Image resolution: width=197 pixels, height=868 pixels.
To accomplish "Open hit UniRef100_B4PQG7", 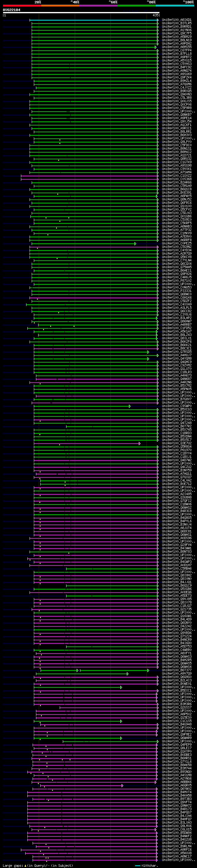I will point(177,812).
